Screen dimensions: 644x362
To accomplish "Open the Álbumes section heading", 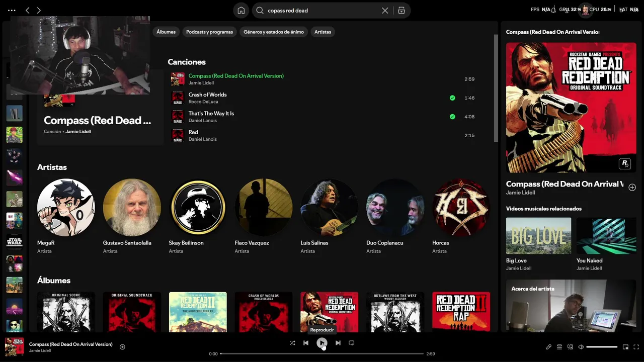I will tap(54, 280).
